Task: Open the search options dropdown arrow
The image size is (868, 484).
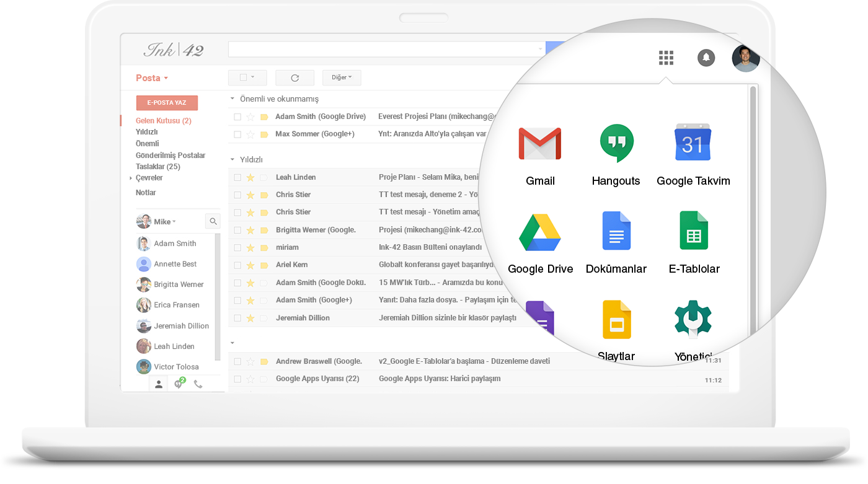Action: tap(540, 49)
